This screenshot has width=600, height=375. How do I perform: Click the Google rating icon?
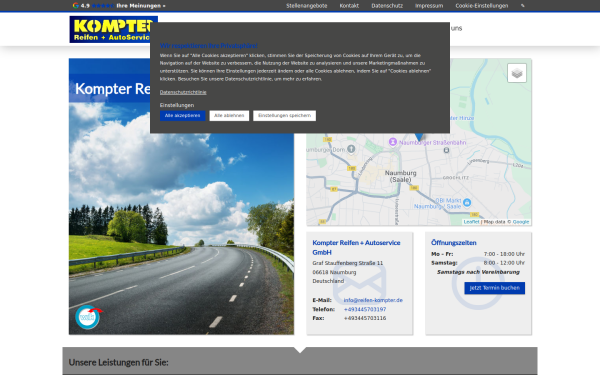[75, 5]
